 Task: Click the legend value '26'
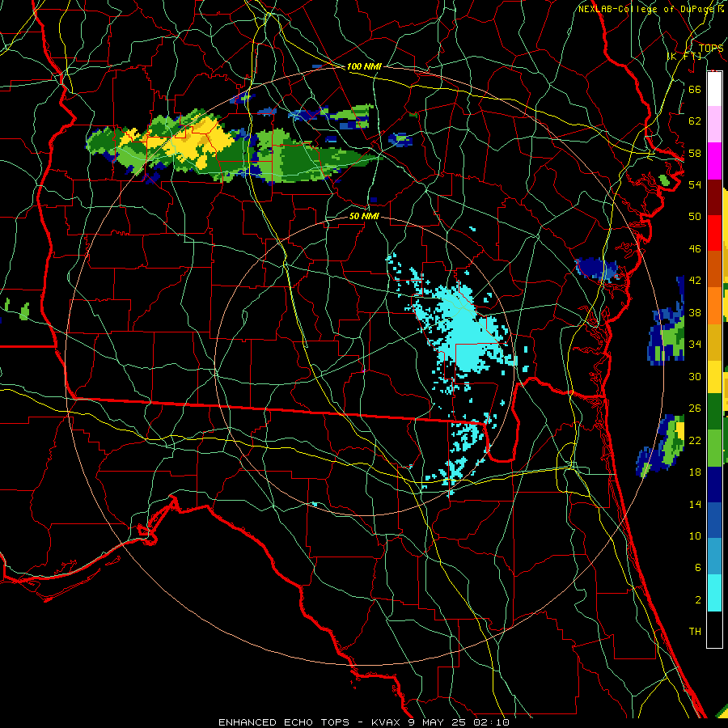pyautogui.click(x=695, y=408)
